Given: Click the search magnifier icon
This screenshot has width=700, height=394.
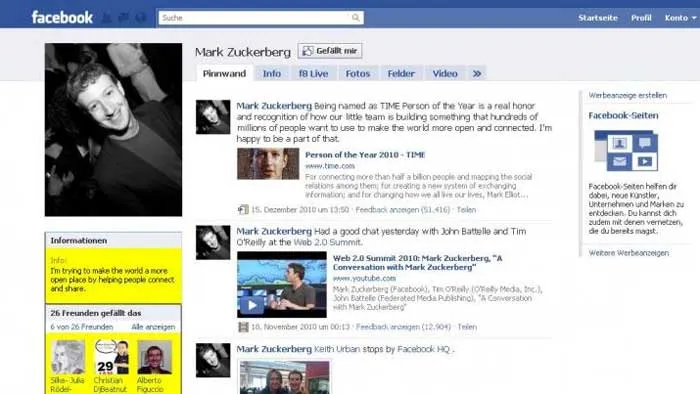Looking at the screenshot, I should [355, 17].
